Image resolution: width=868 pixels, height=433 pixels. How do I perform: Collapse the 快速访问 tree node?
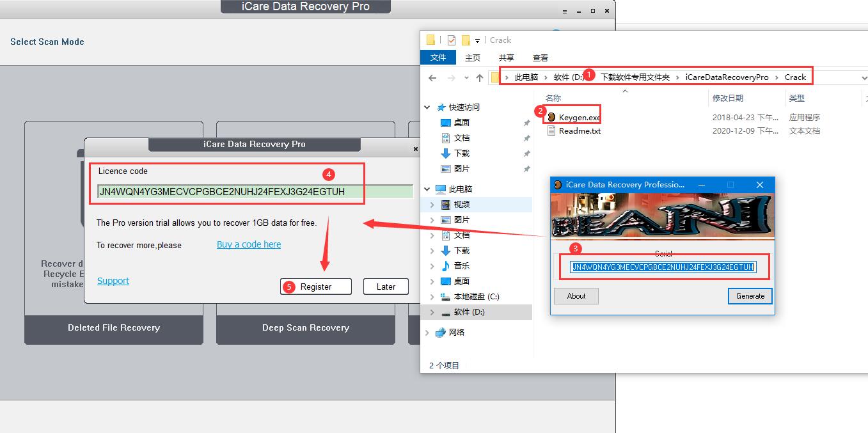427,107
